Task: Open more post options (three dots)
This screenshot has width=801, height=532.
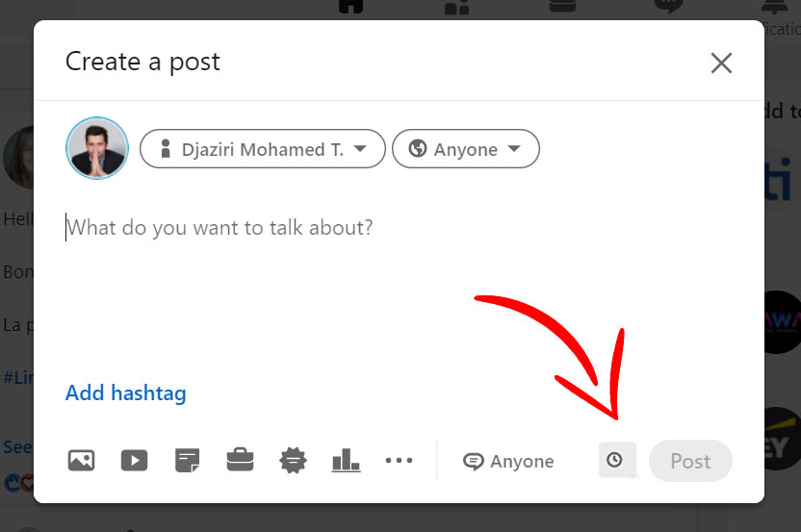Action: pos(399,461)
